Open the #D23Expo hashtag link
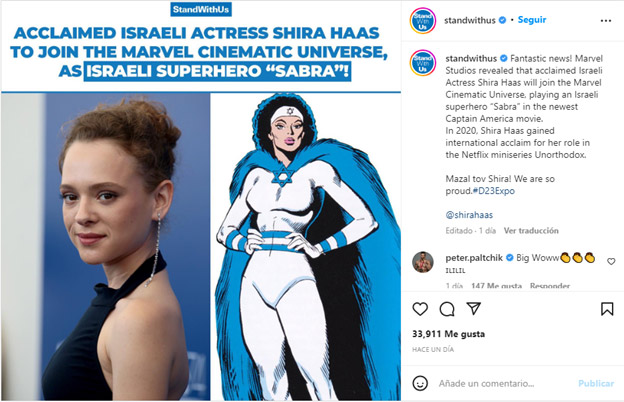The height and width of the screenshot is (402, 624). 493,191
